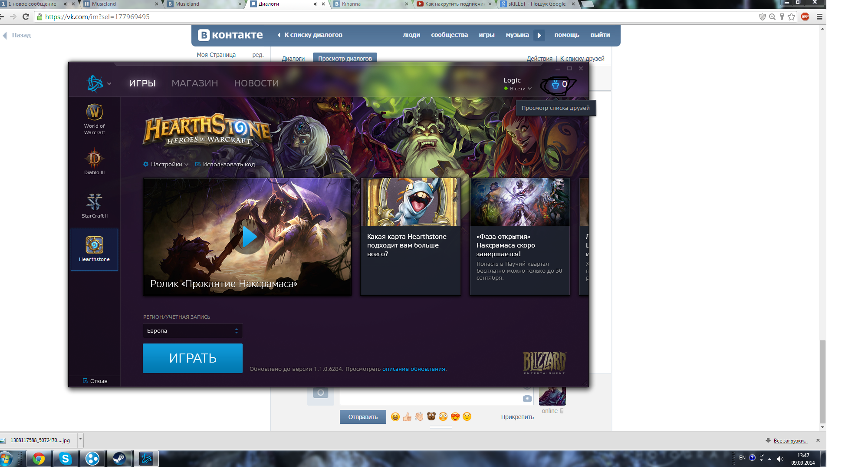Click the browser page vertical scrollbar

822,382
